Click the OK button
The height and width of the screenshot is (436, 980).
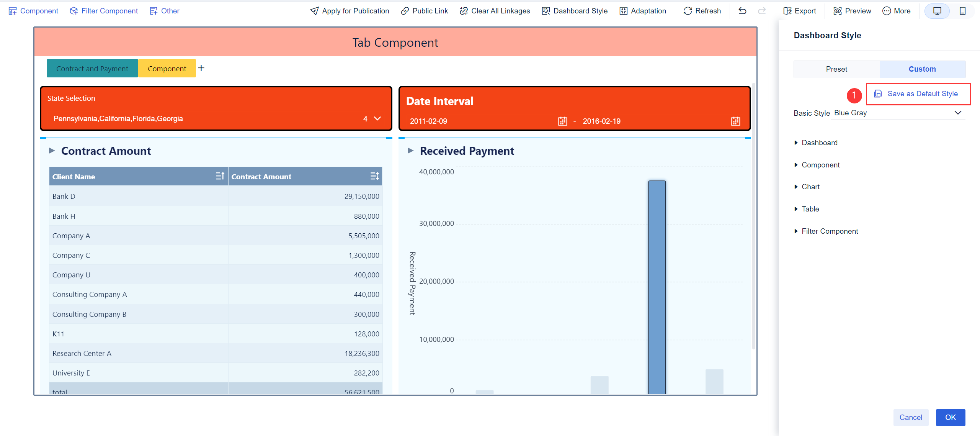[x=950, y=417]
